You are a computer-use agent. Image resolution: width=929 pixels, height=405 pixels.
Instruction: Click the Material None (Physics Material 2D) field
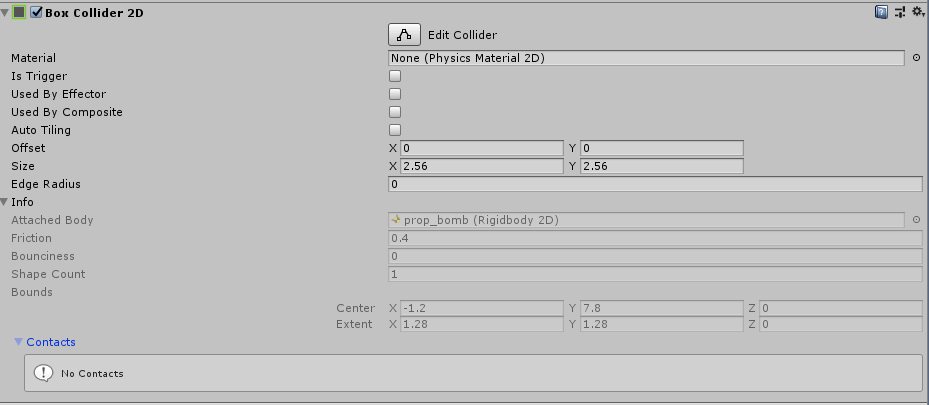click(x=646, y=58)
